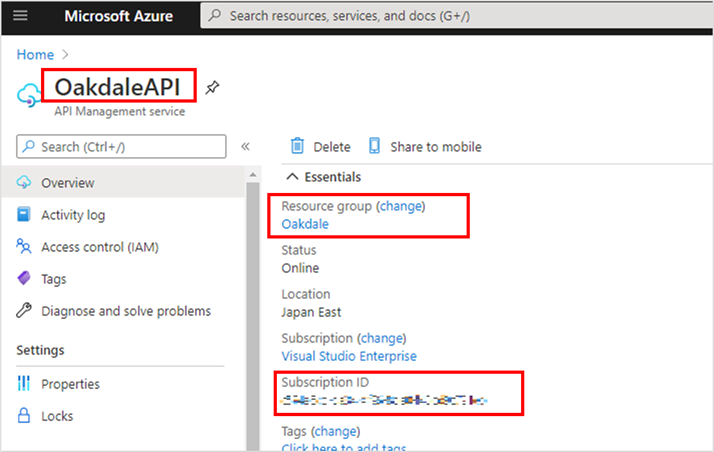Click the wrench icon for Diagnose
The height and width of the screenshot is (452, 714).
(24, 310)
